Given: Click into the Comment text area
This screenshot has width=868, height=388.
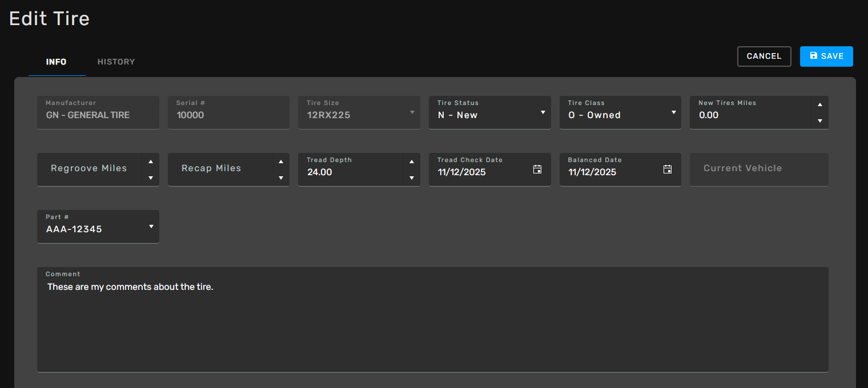Looking at the screenshot, I should (x=432, y=325).
